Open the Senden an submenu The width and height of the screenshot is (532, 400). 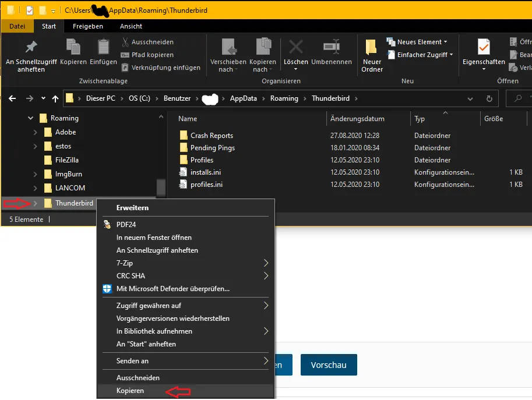coord(186,361)
